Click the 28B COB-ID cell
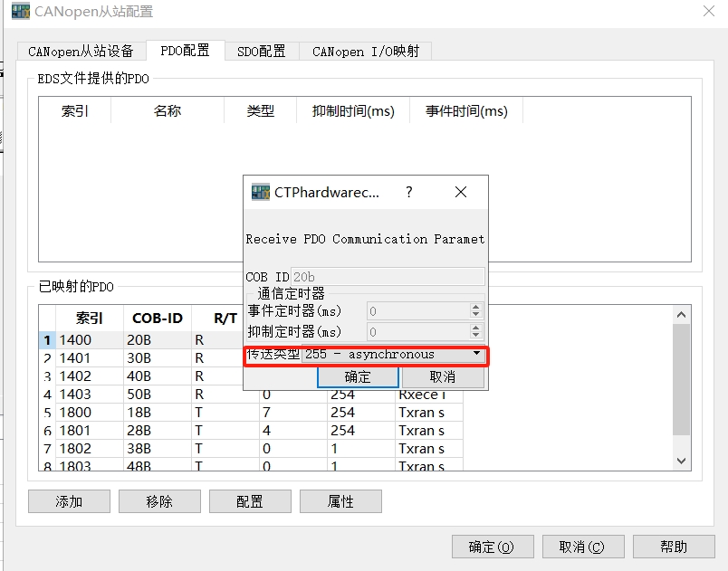Viewport: 728px width, 571px height. (158, 431)
